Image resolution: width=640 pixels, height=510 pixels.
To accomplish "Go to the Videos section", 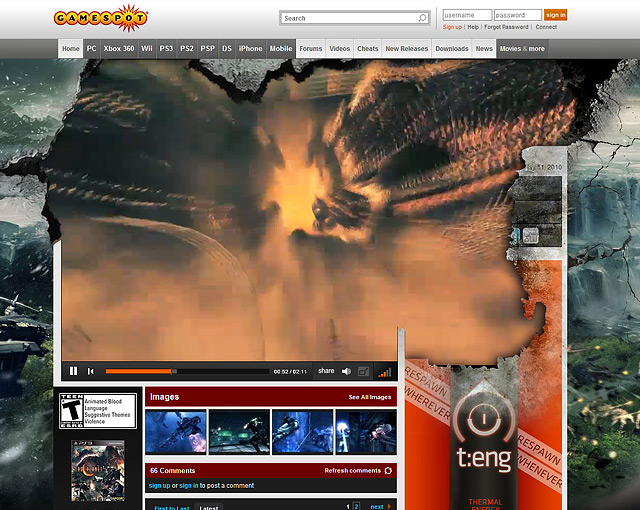I will [x=340, y=49].
